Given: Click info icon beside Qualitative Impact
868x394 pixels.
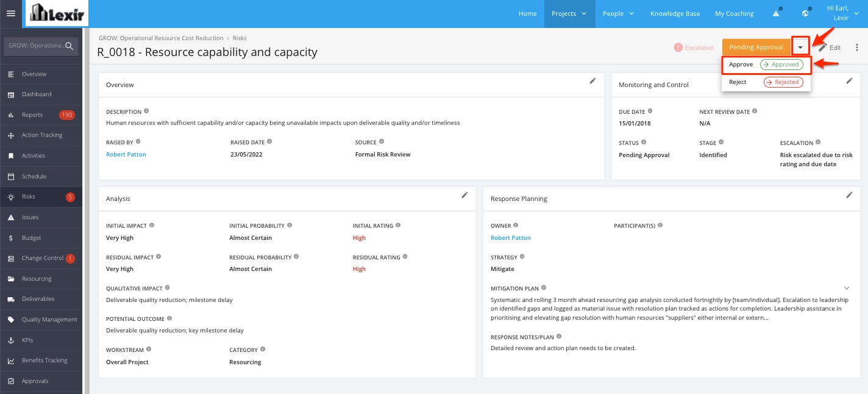Looking at the screenshot, I should pyautogui.click(x=167, y=287).
